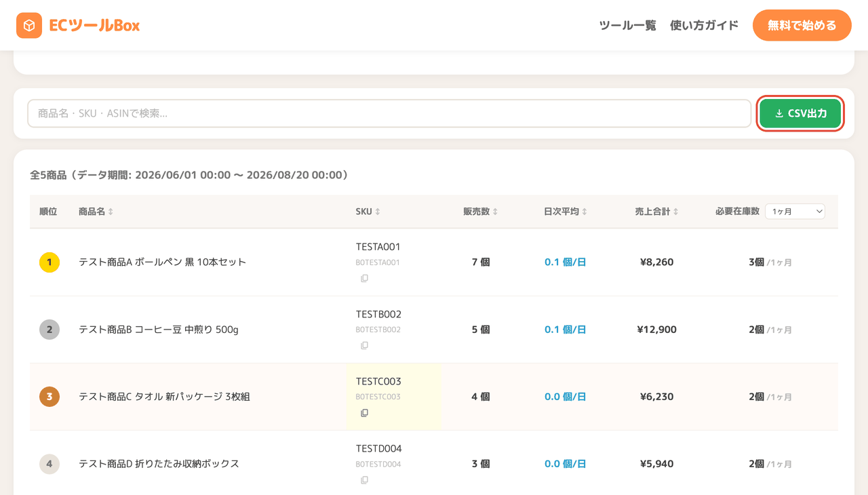The width and height of the screenshot is (868, 495).
Task: Copy SKU for TESTB002 row
Action: [x=365, y=345]
